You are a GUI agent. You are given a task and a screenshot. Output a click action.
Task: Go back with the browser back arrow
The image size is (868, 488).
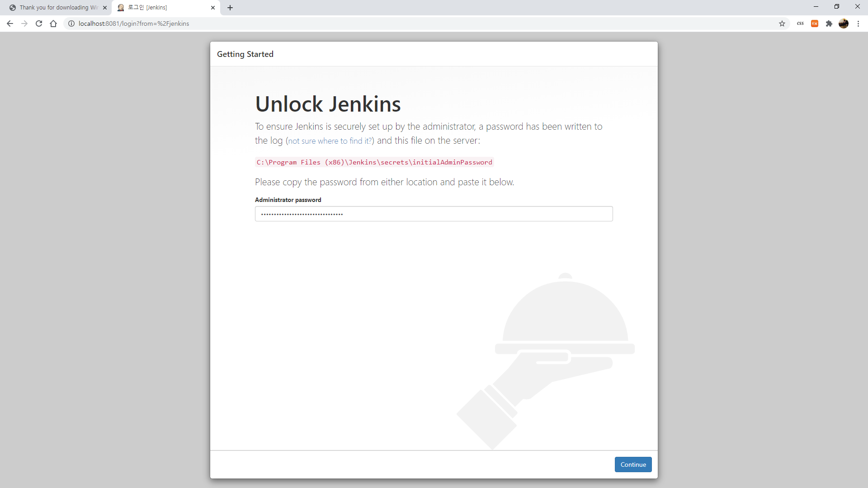pos(10,23)
